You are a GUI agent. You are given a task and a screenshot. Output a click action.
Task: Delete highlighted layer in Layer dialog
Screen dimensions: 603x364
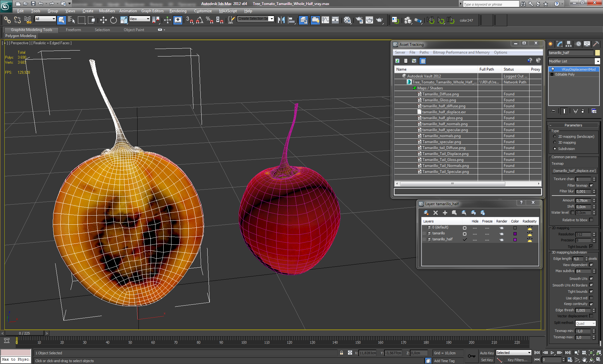coord(435,213)
